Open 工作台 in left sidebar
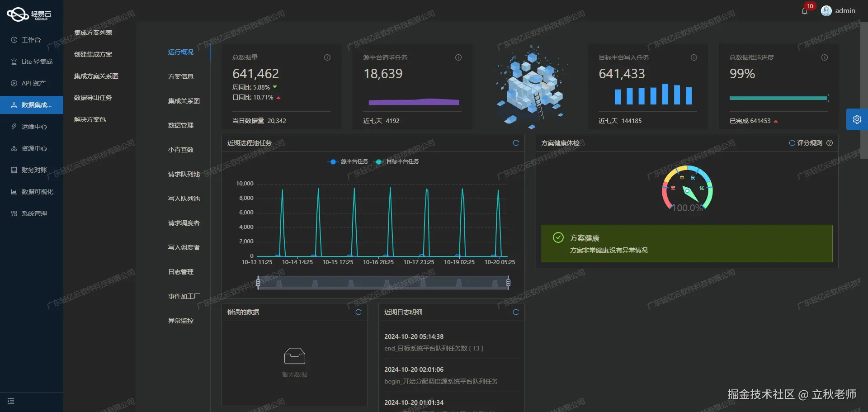This screenshot has height=412, width=868. [32, 40]
